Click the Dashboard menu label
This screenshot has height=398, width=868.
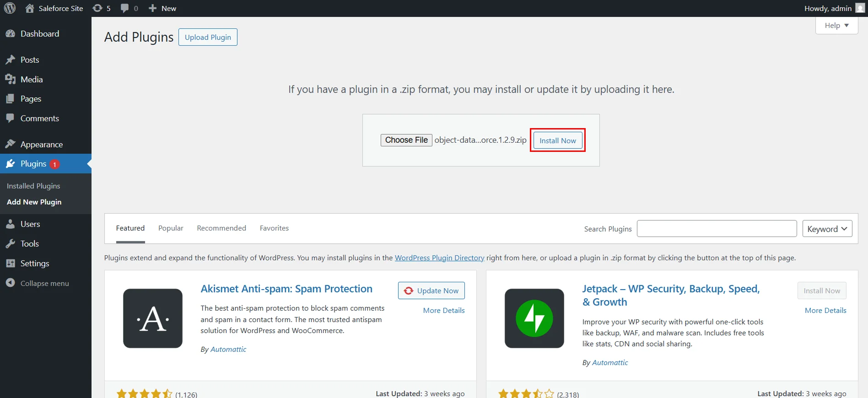coord(40,34)
